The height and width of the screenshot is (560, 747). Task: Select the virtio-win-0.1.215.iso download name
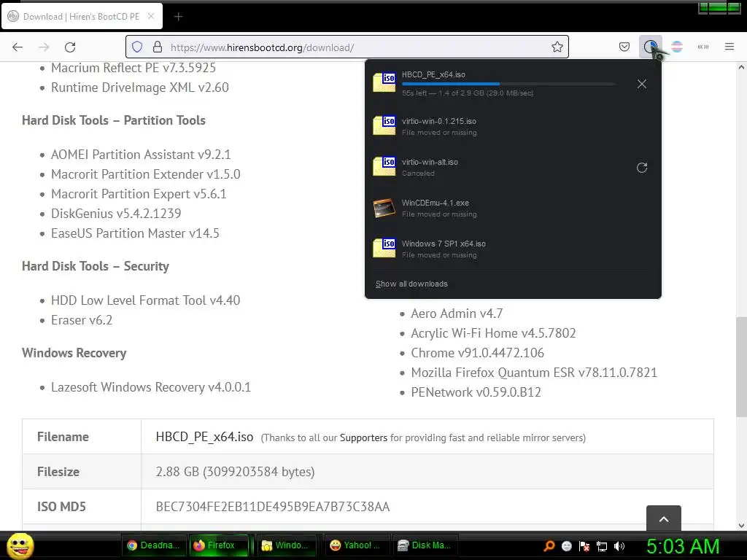438,122
